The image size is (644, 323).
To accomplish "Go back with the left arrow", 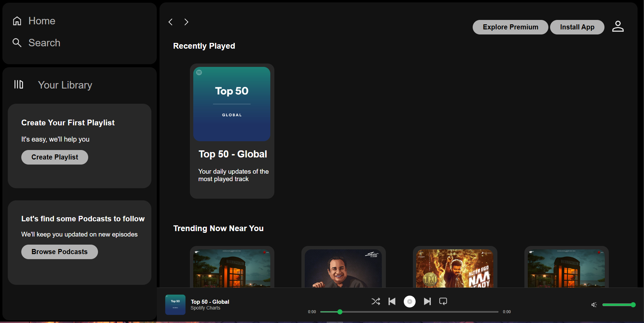I will [171, 22].
